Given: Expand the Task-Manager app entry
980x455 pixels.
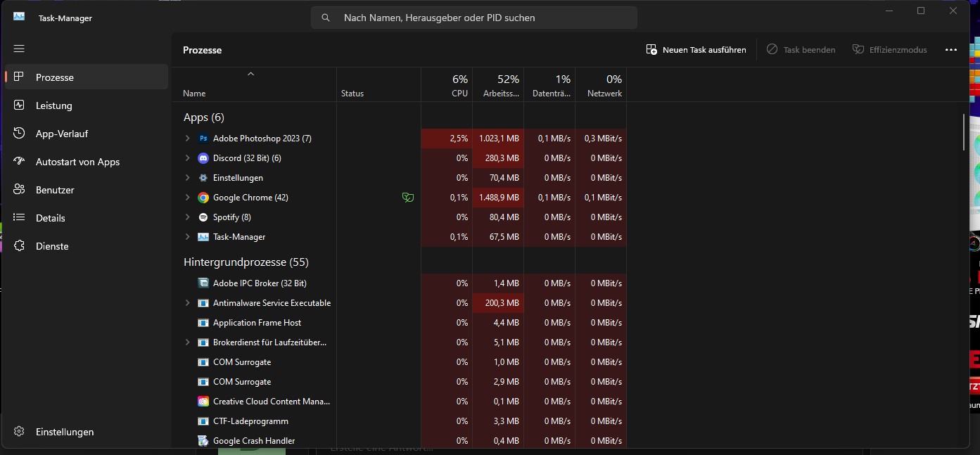Looking at the screenshot, I should 187,237.
